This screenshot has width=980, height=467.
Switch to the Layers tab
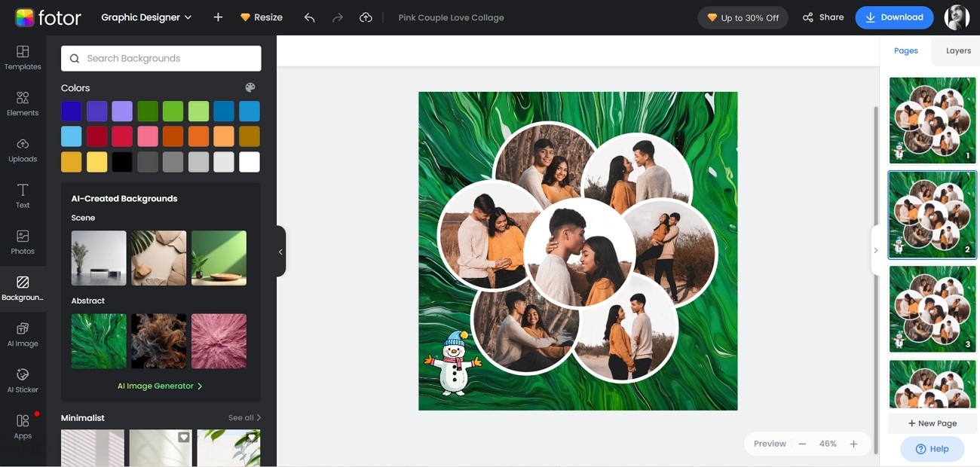958,50
